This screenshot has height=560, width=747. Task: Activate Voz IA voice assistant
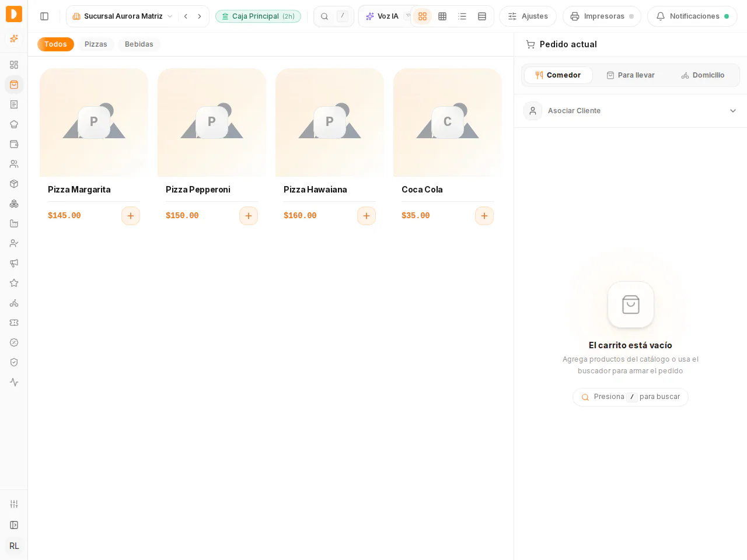385,16
